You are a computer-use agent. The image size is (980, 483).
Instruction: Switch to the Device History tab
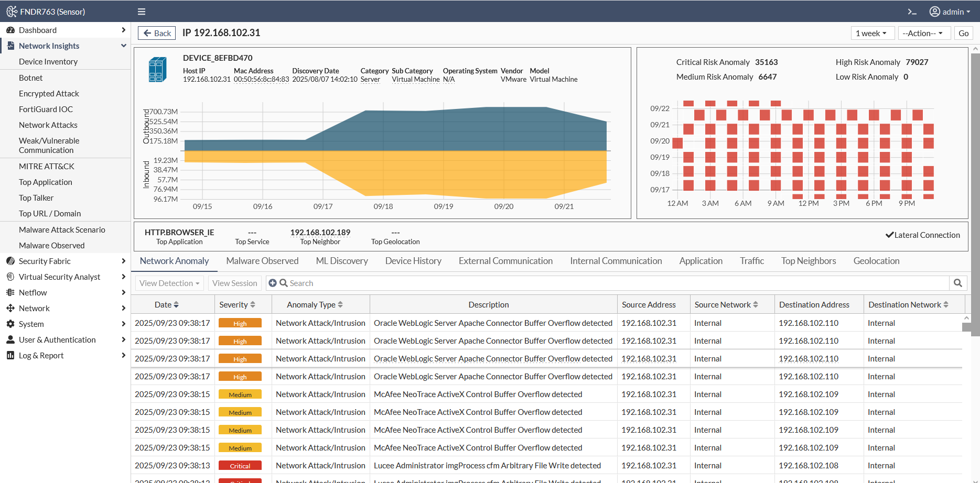pyautogui.click(x=413, y=261)
